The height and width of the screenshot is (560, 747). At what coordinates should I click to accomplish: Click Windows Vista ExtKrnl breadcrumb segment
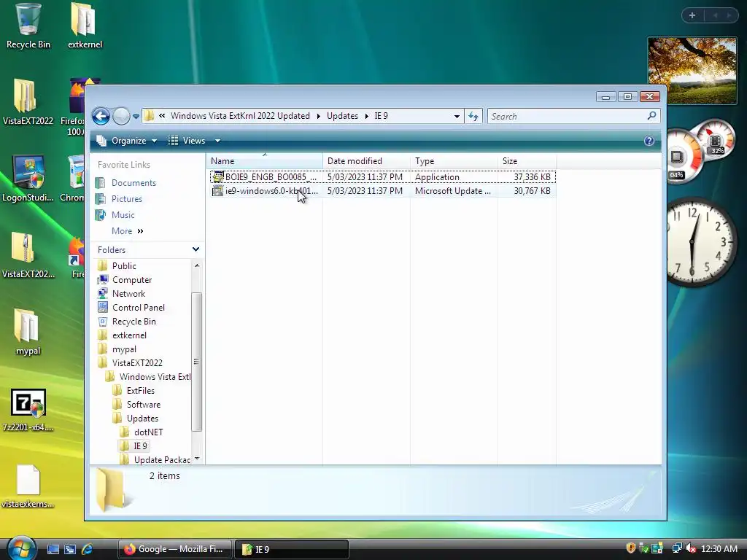240,116
